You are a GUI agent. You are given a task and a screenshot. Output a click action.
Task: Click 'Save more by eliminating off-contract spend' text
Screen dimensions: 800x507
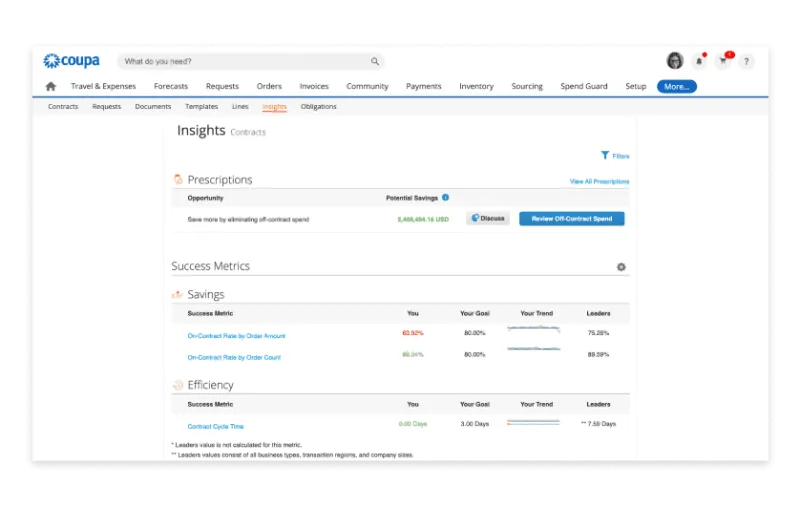point(248,219)
